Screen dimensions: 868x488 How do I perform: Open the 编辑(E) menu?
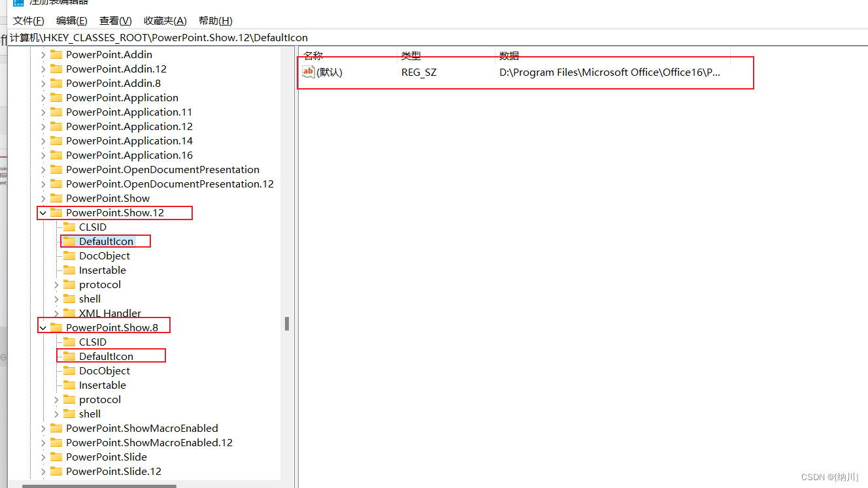click(x=71, y=21)
